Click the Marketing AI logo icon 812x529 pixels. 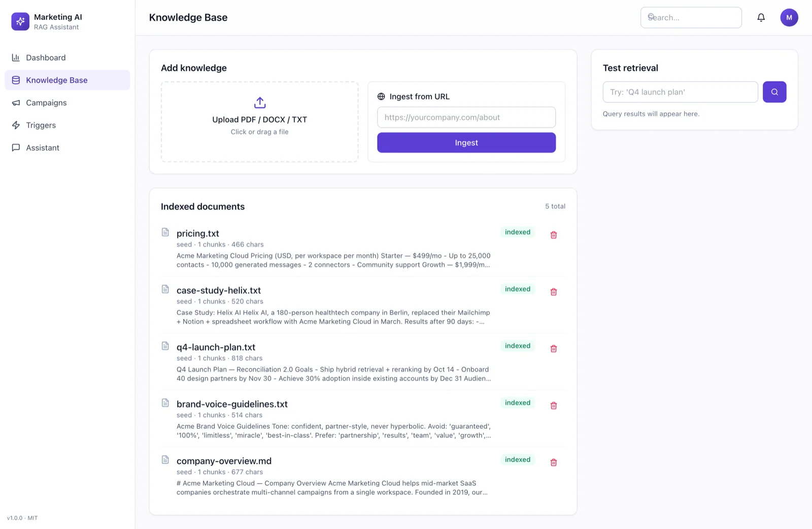[20, 21]
